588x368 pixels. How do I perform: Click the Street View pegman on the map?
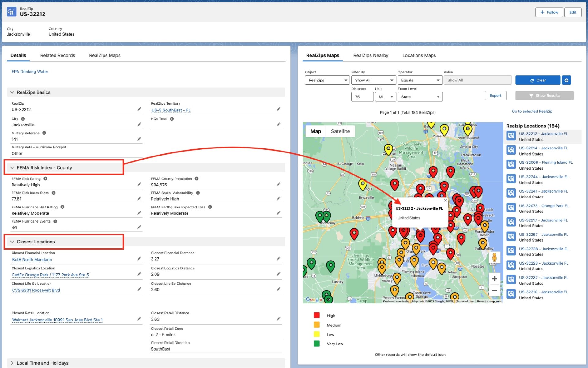494,258
